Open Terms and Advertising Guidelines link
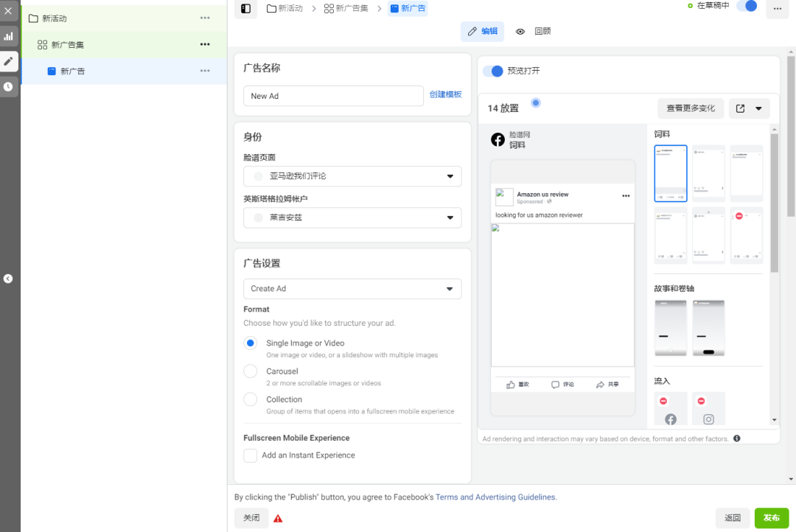 (x=496, y=497)
